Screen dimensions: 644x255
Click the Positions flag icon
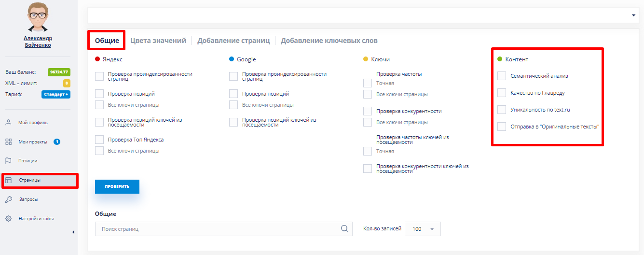tap(8, 161)
